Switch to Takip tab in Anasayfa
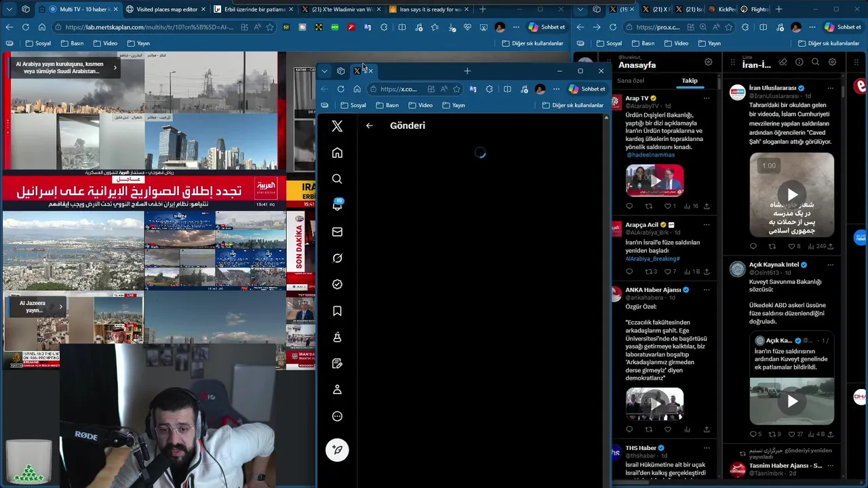This screenshot has width=868, height=488. pyautogui.click(x=690, y=81)
